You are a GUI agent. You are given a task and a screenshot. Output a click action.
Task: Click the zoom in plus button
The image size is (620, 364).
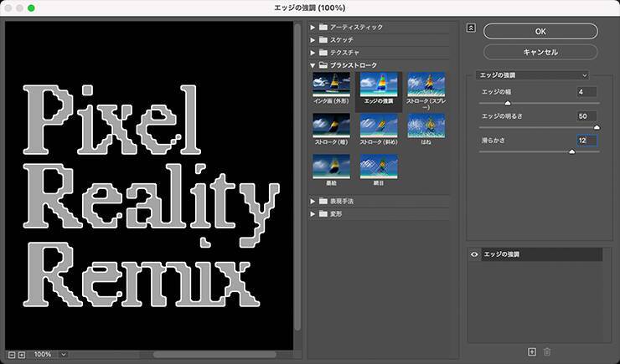(x=22, y=355)
